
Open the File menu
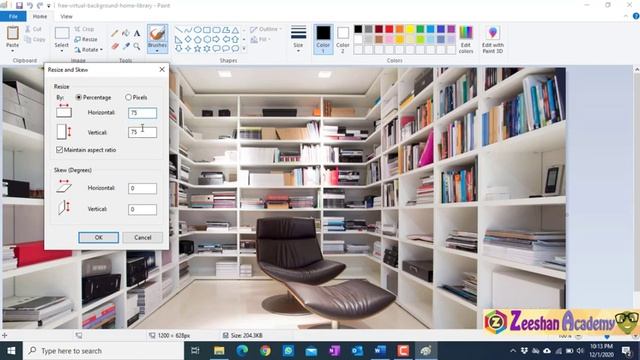tap(13, 16)
